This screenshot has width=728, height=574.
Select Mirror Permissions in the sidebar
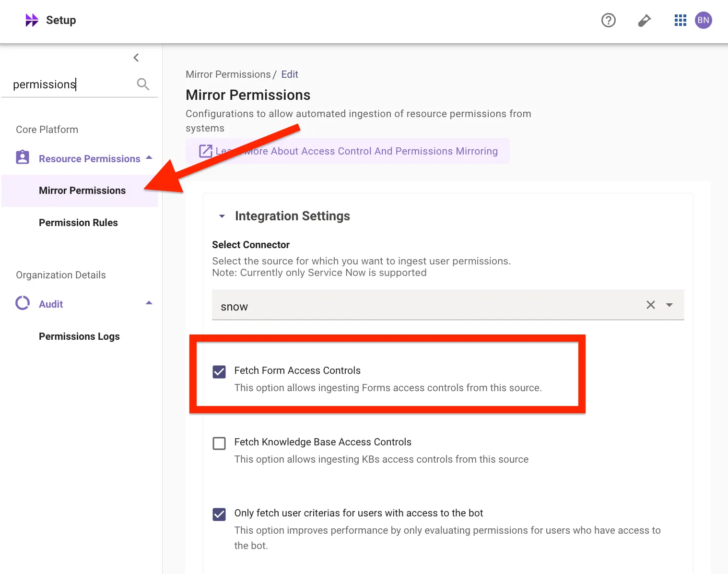pos(80,191)
